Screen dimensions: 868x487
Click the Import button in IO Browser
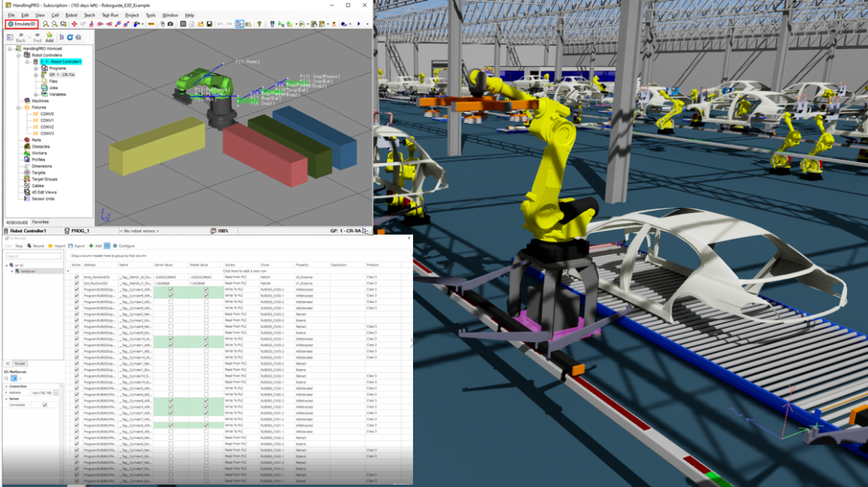coord(56,246)
